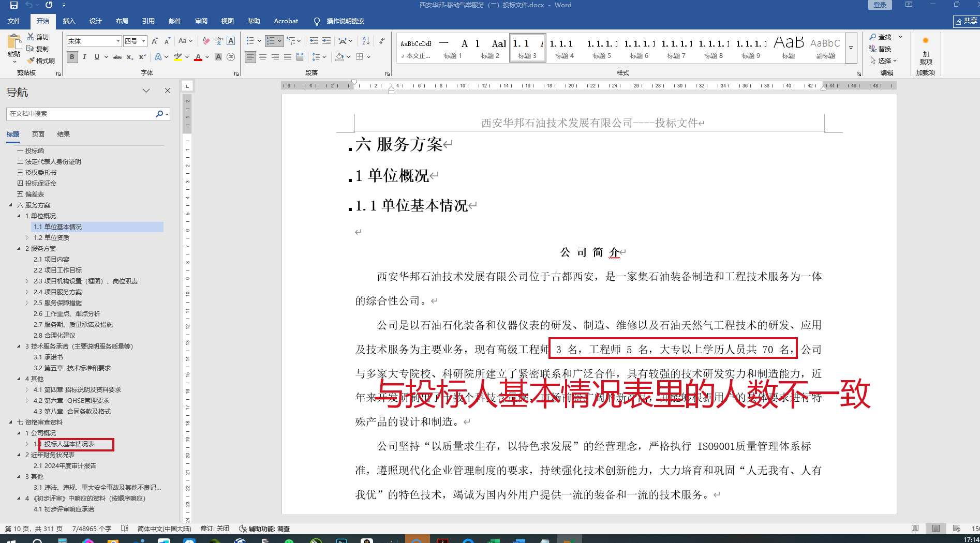Expand the 1.2 单位资质 heading
Image resolution: width=980 pixels, height=543 pixels.
[27, 238]
